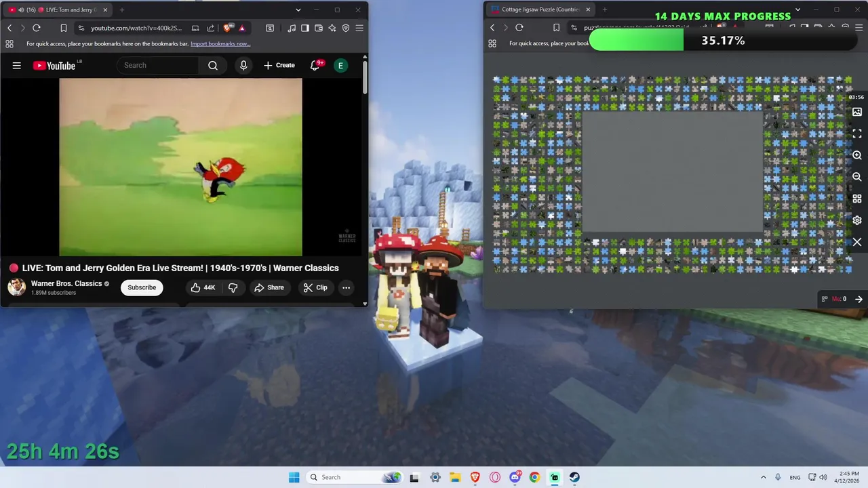The image size is (868, 488).
Task: Enter fullscreen in puzzle window
Action: click(x=857, y=134)
